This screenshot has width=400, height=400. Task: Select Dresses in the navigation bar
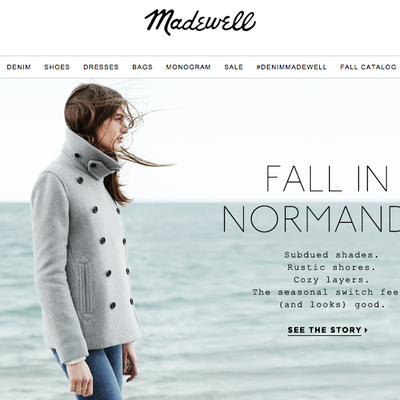tap(101, 67)
